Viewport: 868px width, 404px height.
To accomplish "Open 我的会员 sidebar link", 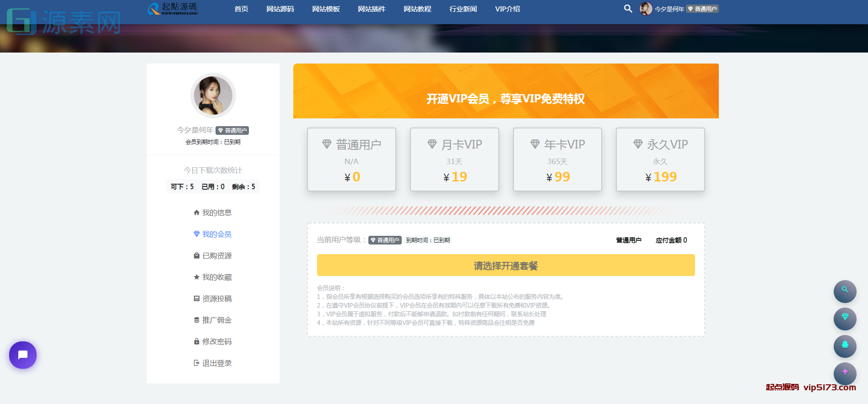I will pyautogui.click(x=217, y=234).
